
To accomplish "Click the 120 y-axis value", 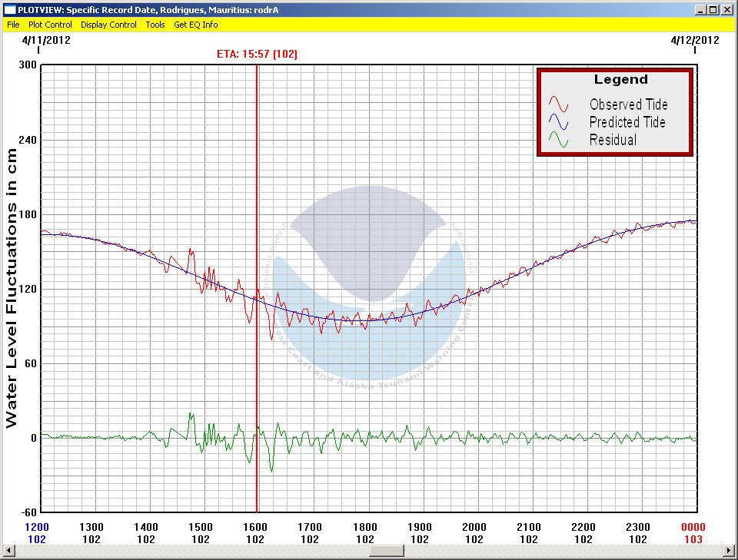I will tap(28, 289).
